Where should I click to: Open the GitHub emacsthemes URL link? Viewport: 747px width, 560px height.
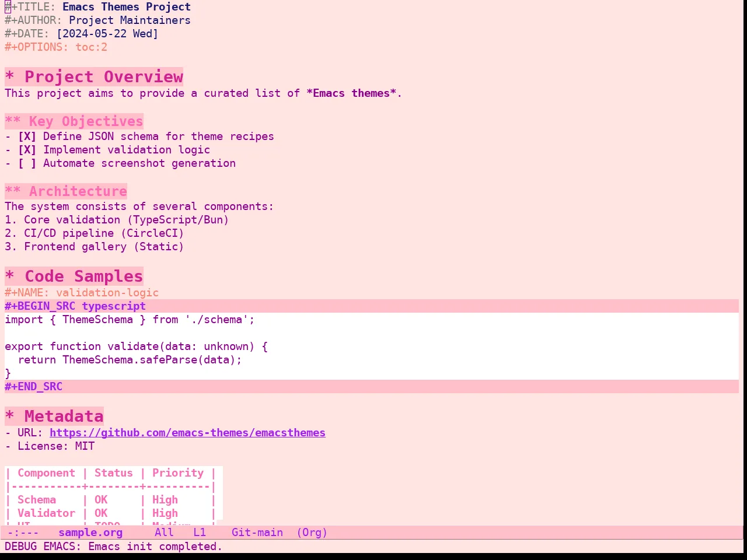pyautogui.click(x=187, y=433)
